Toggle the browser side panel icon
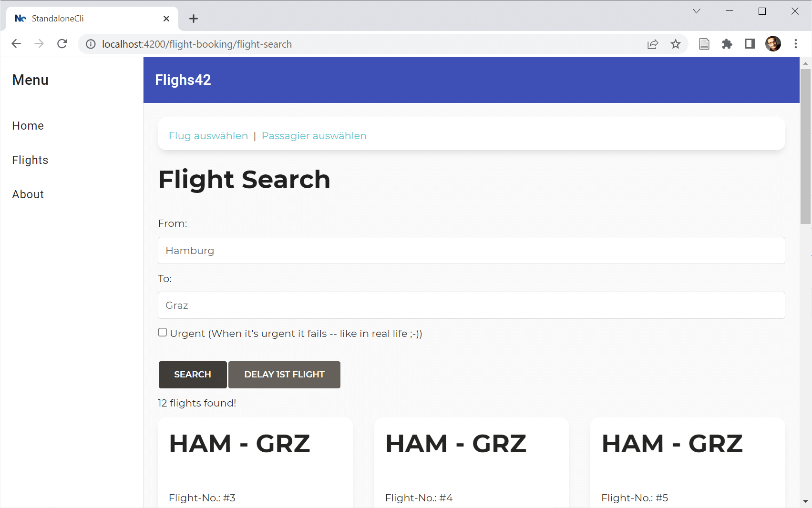Viewport: 812px width, 508px height. (x=750, y=44)
